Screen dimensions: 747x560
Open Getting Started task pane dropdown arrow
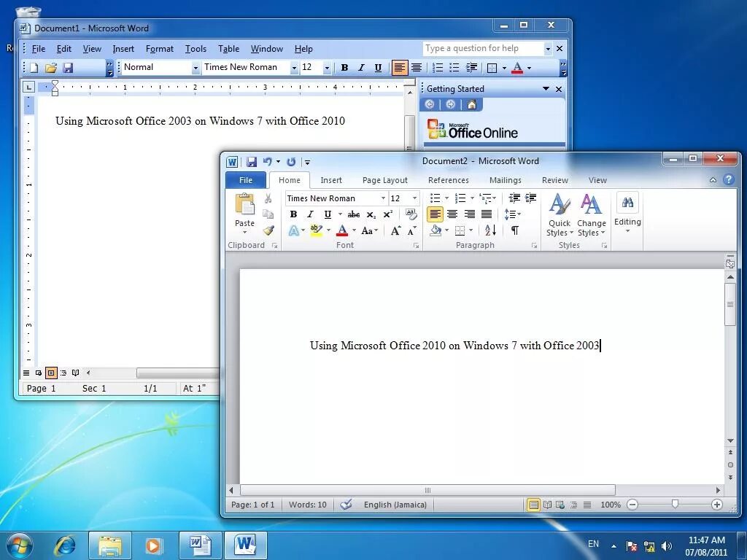click(546, 89)
